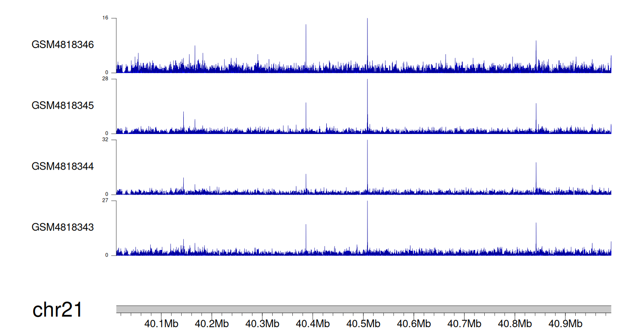Click the GSM4818344 track name

click(63, 166)
